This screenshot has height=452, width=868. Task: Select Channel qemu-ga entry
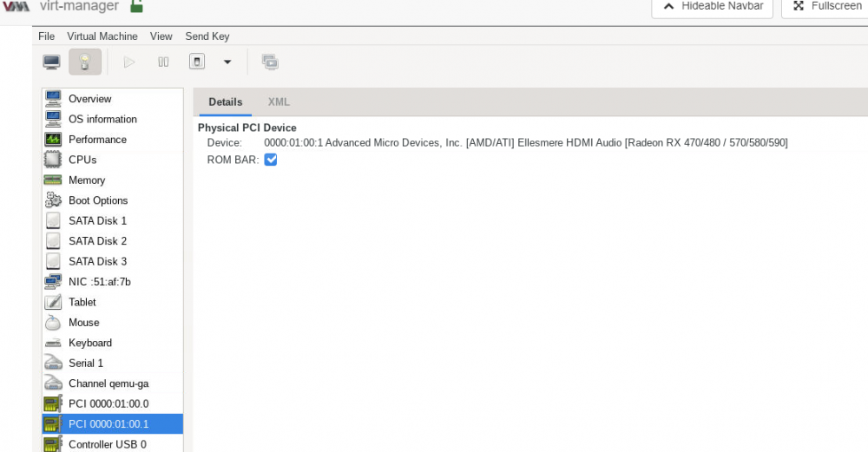pyautogui.click(x=113, y=383)
